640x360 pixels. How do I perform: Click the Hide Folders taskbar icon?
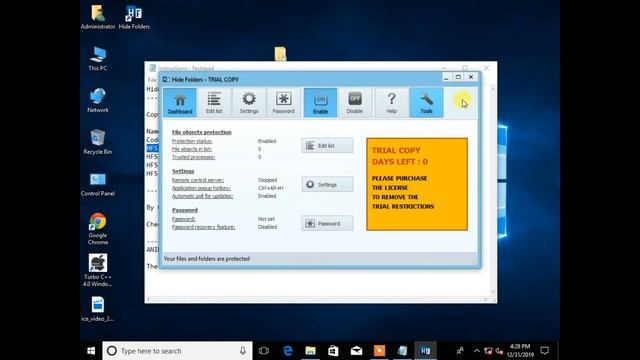point(425,351)
